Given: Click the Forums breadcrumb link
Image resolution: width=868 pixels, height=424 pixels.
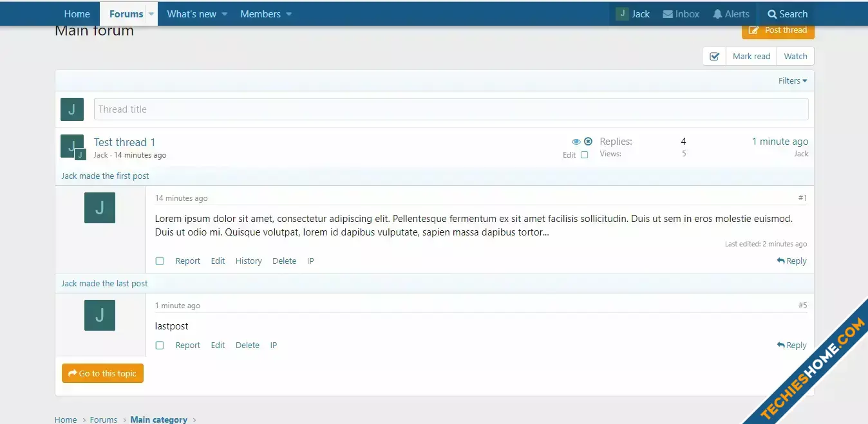Looking at the screenshot, I should click(104, 419).
